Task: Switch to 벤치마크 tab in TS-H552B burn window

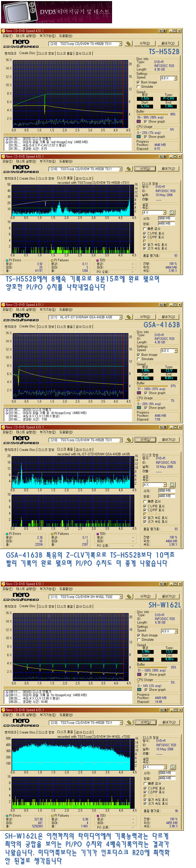Action: pyautogui.click(x=10, y=54)
